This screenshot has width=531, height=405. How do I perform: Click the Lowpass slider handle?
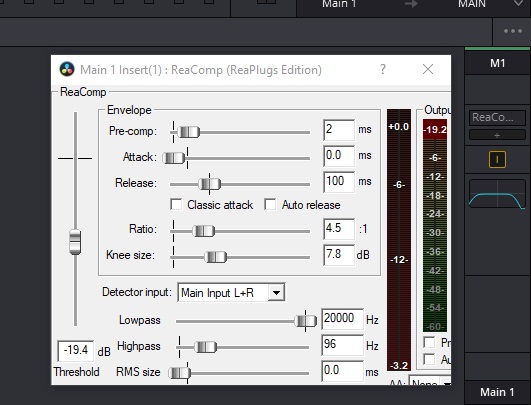pyautogui.click(x=305, y=321)
